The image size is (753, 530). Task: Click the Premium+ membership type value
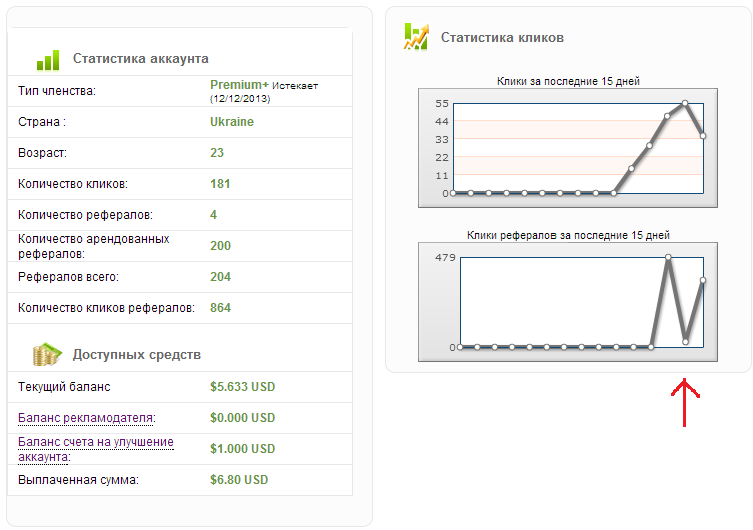click(x=239, y=85)
